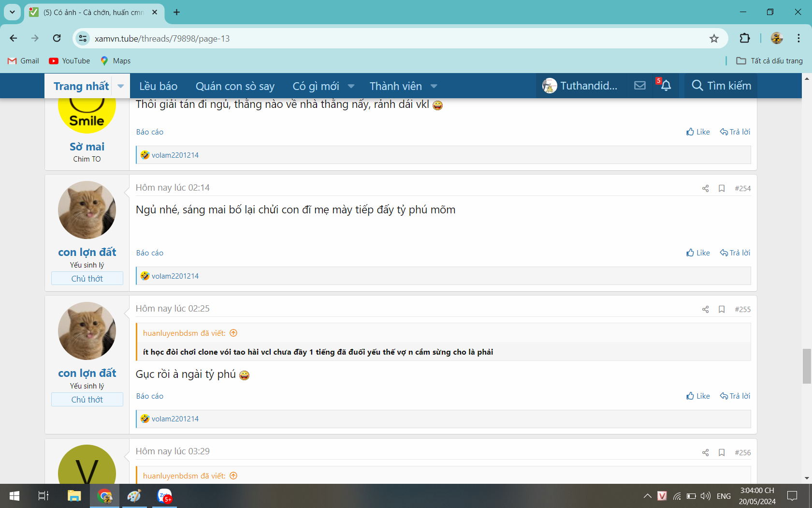Viewport: 812px width, 508px height.
Task: Jump to huanluyenbdsm's quoted post arrow icon
Action: (x=233, y=333)
